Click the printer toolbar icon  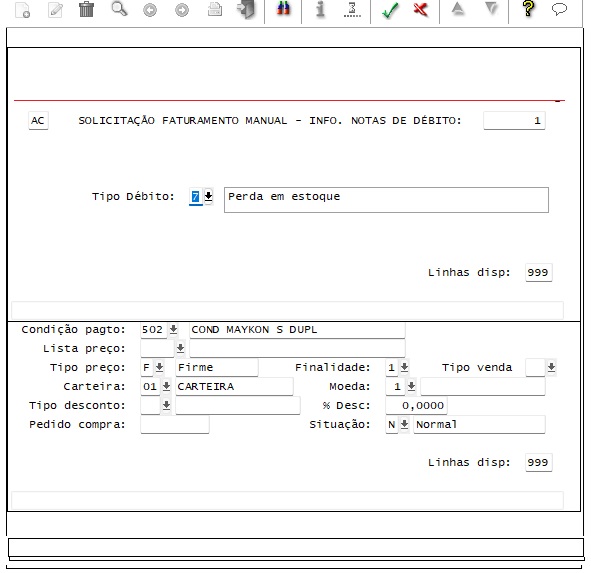[214, 9]
